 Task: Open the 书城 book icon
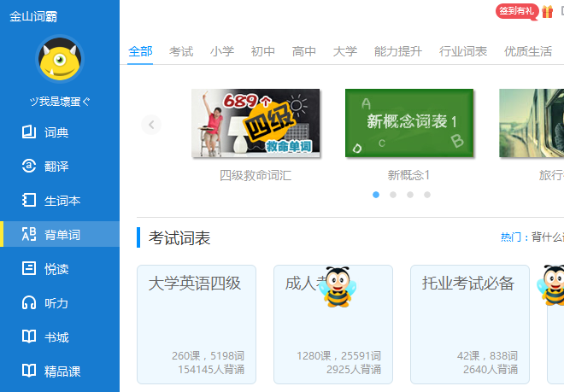click(x=29, y=336)
